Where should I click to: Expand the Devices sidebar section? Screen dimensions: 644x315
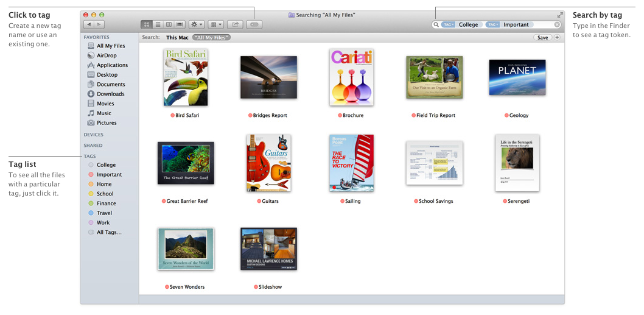pyautogui.click(x=94, y=135)
